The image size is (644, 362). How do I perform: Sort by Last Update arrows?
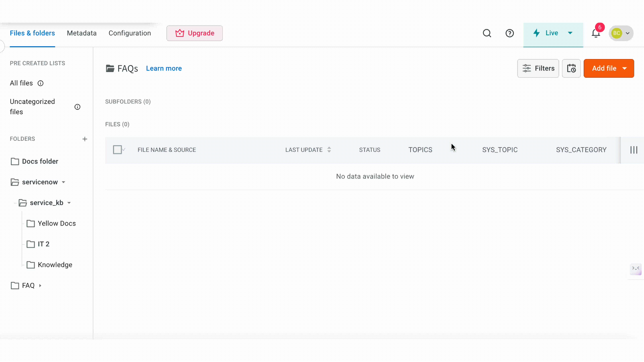point(329,150)
